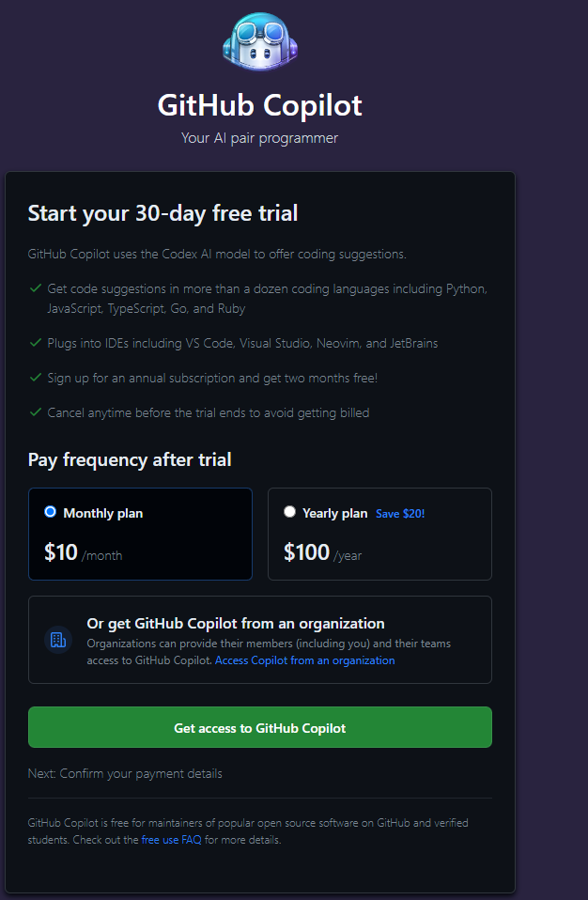The height and width of the screenshot is (900, 588).
Task: Click the Yearly plan label text
Action: click(334, 513)
